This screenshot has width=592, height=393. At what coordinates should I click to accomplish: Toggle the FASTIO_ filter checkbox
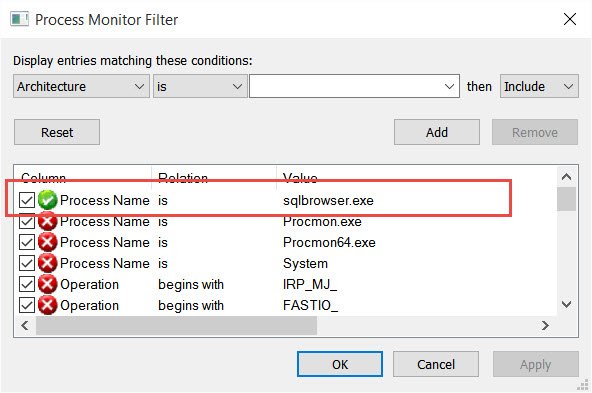tap(27, 305)
